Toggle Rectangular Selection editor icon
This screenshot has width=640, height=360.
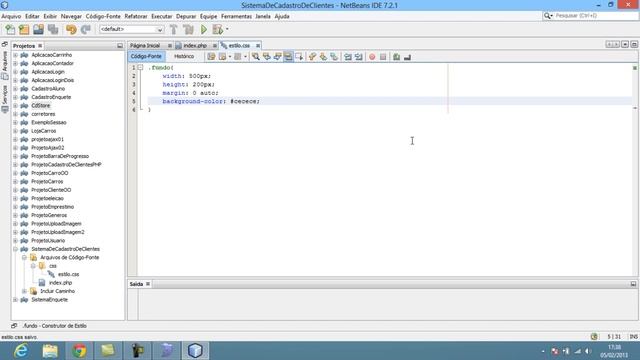click(x=299, y=57)
